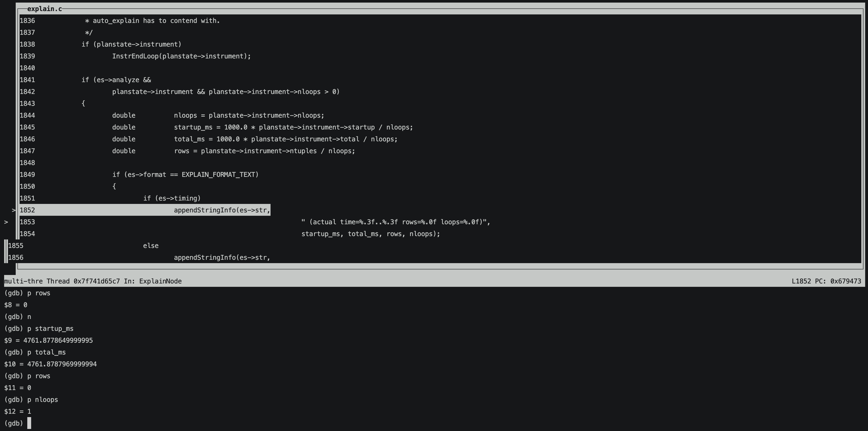868x431 pixels.
Task: Click total_ms declaration on line 1846
Action: click(x=255, y=139)
